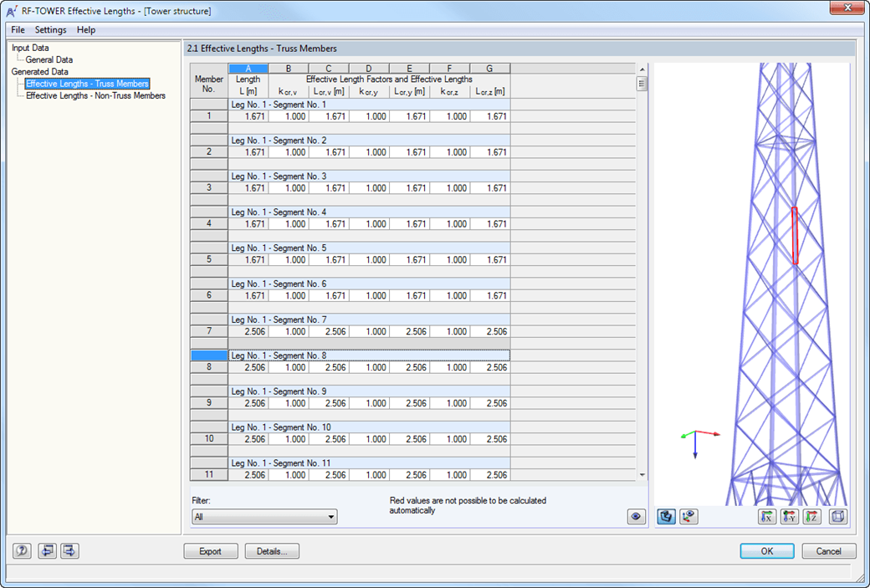Set view in -Y direction
This screenshot has height=588, width=870.
point(790,517)
